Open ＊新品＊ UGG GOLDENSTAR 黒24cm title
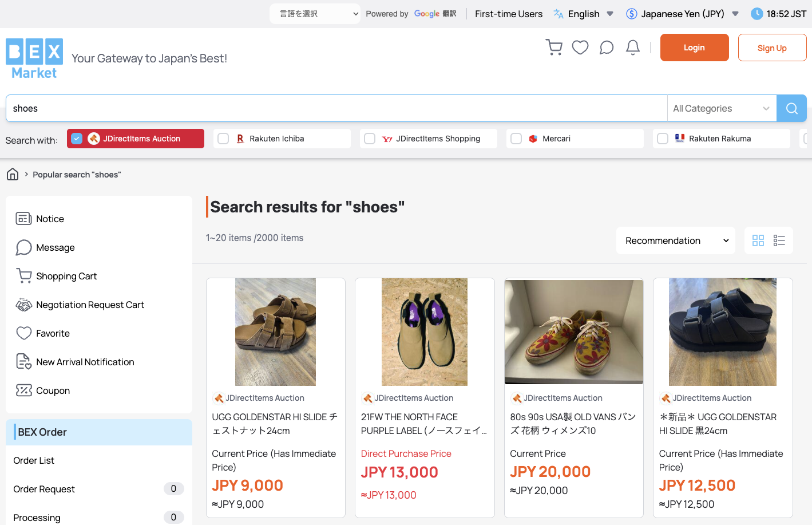 click(718, 424)
